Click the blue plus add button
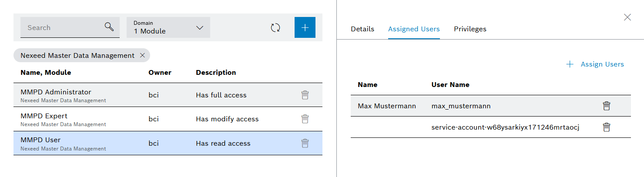The width and height of the screenshot is (644, 177). pos(305,28)
